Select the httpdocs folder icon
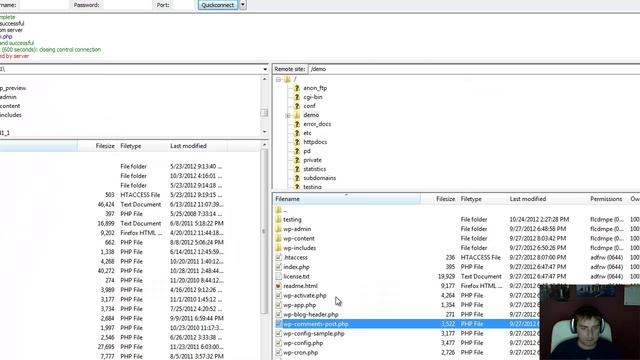 click(297, 142)
